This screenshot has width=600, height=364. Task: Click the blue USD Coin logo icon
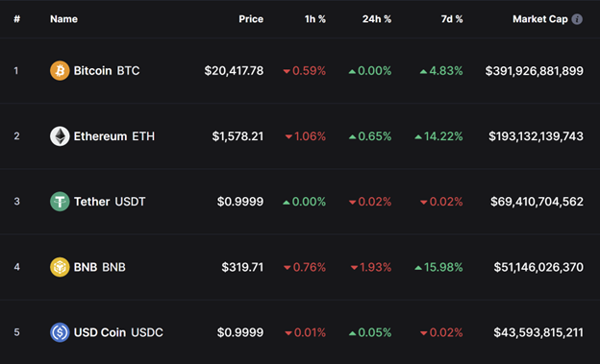pos(60,332)
